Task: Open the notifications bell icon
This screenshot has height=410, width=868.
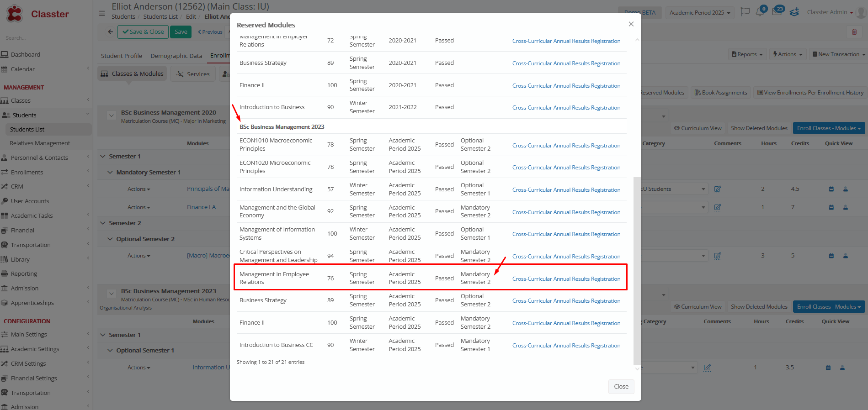Action: tap(760, 12)
